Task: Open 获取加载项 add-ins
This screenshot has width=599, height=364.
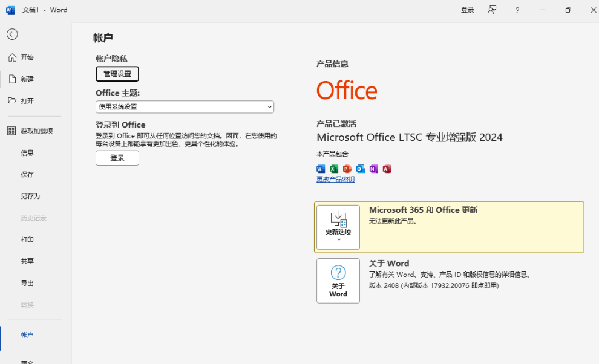Action: (x=36, y=131)
